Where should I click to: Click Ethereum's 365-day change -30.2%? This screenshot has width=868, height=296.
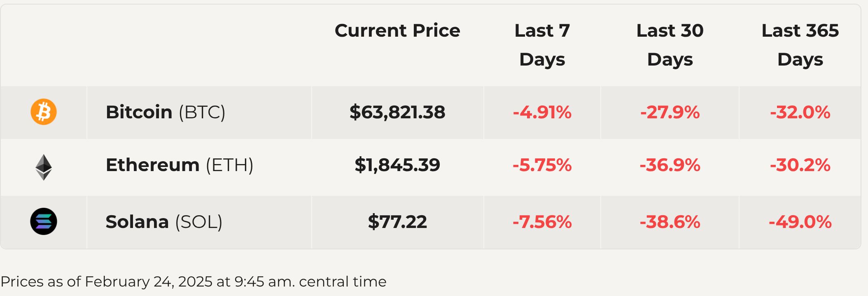point(800,165)
